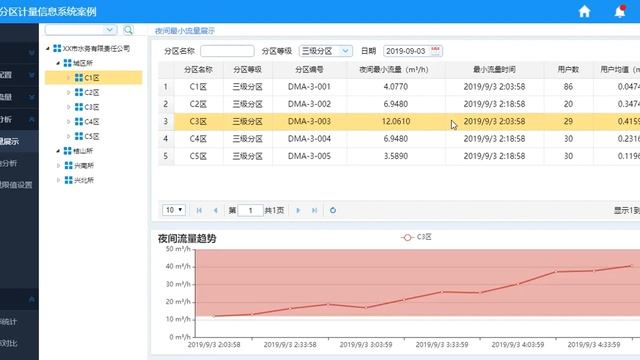Select C5区 in the tree
The width and height of the screenshot is (640, 360).
coord(92,136)
